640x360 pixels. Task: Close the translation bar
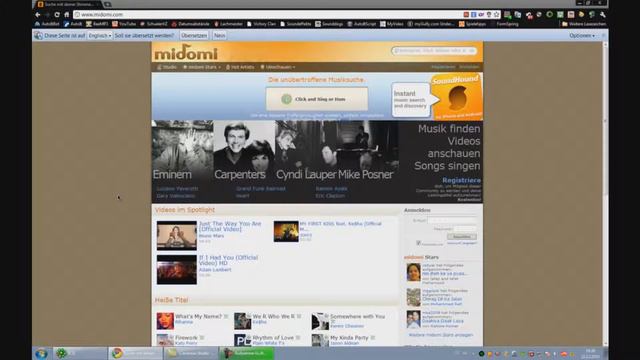coord(603,36)
